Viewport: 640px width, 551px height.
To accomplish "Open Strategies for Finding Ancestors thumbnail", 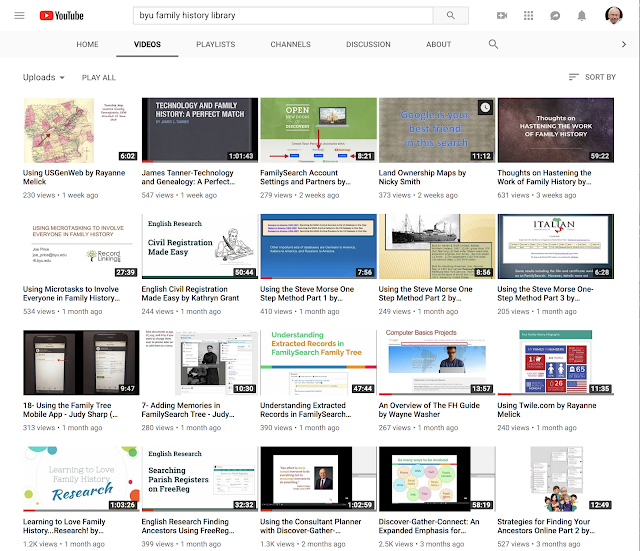I will 556,479.
